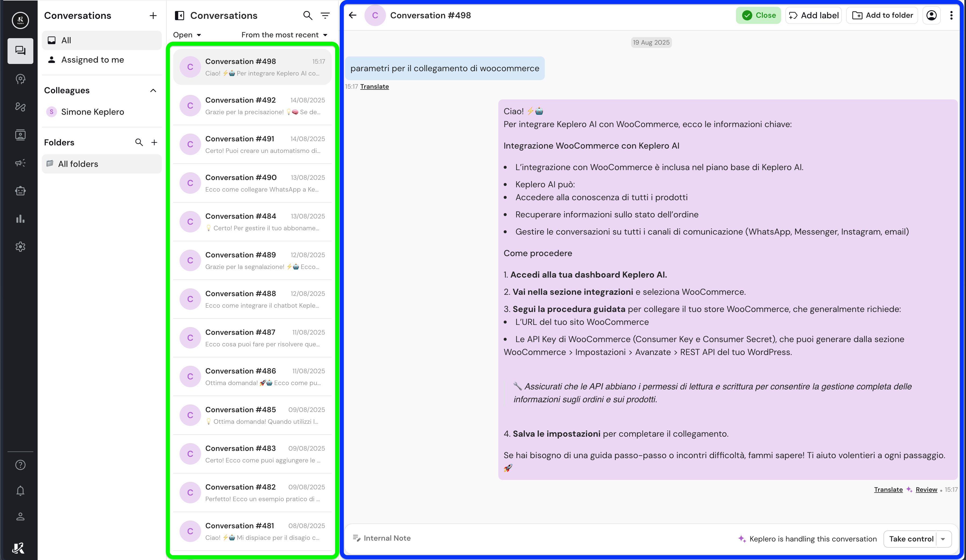Open the Take control dropdown arrow
The height and width of the screenshot is (560, 966).
point(943,539)
